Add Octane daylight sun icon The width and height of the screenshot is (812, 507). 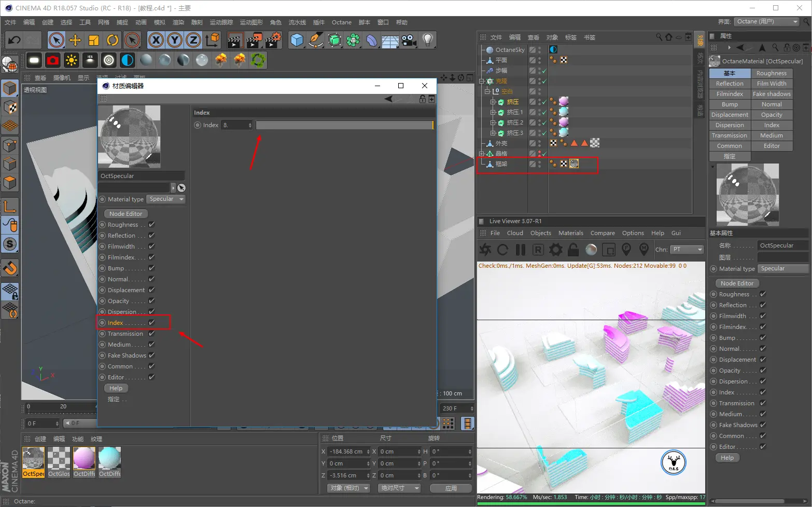[x=72, y=60]
